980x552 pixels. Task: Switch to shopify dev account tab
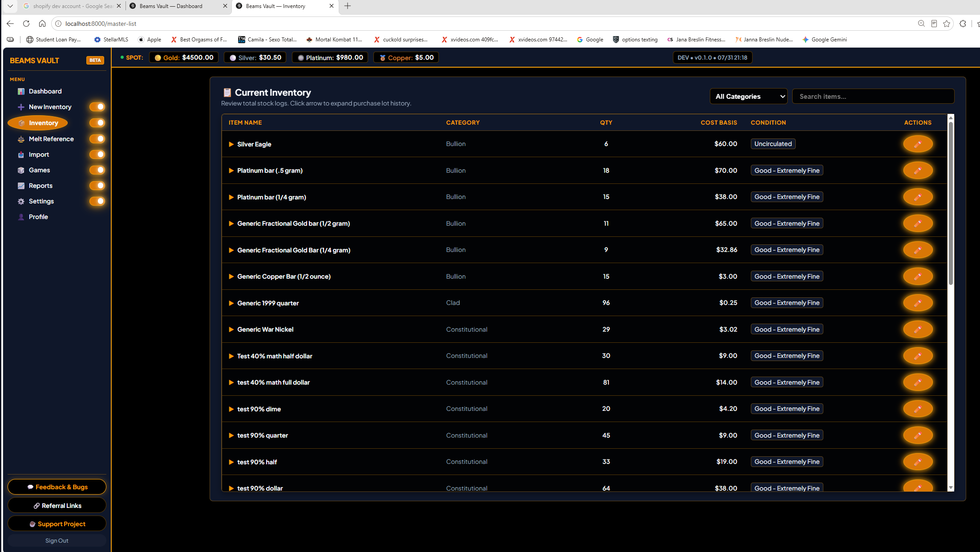coord(71,6)
